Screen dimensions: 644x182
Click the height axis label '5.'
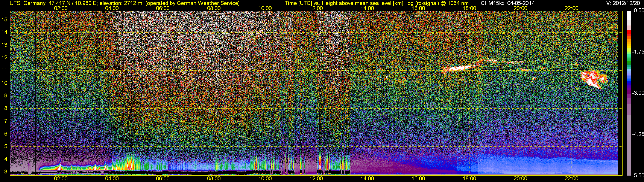6,147
